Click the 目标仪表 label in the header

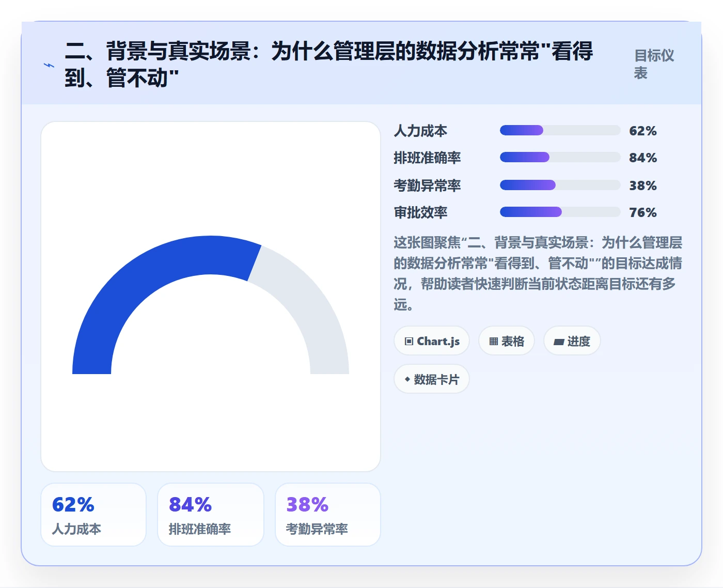[x=654, y=64]
